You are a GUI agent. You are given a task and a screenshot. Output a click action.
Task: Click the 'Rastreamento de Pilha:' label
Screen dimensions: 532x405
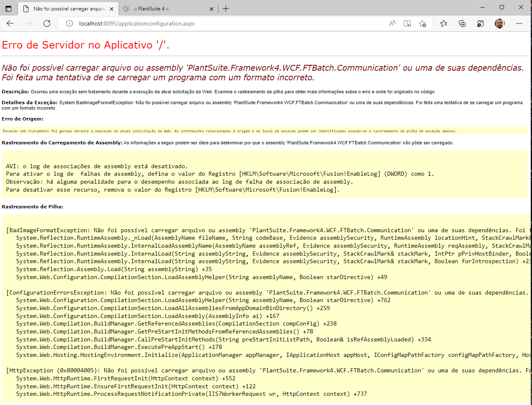pyautogui.click(x=33, y=207)
